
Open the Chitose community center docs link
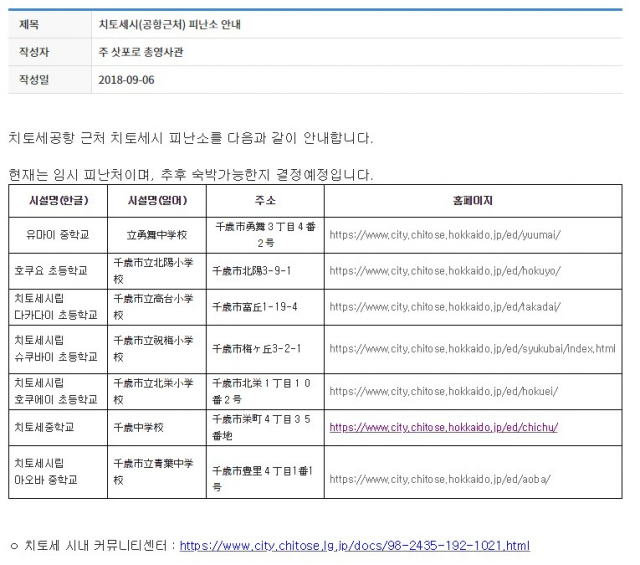[355, 546]
